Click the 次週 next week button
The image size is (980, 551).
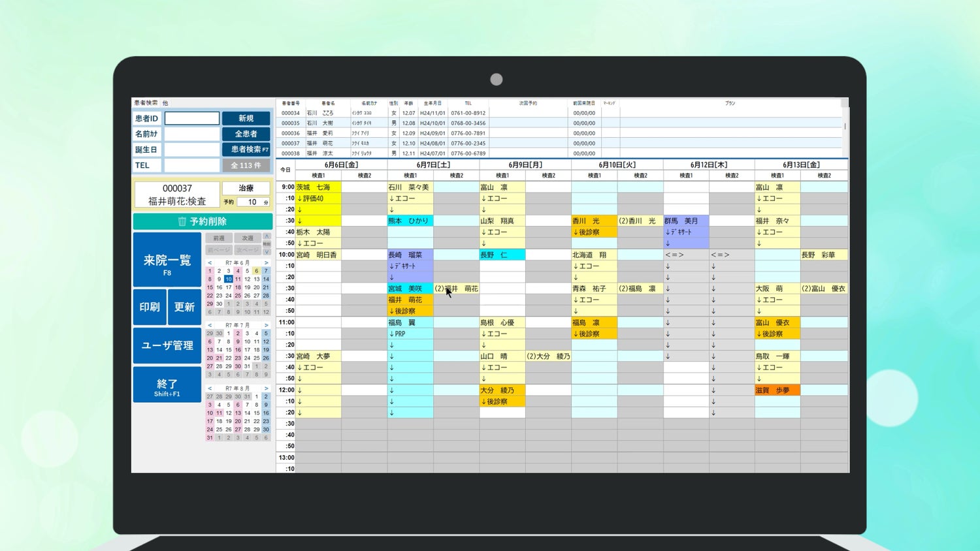pos(248,238)
